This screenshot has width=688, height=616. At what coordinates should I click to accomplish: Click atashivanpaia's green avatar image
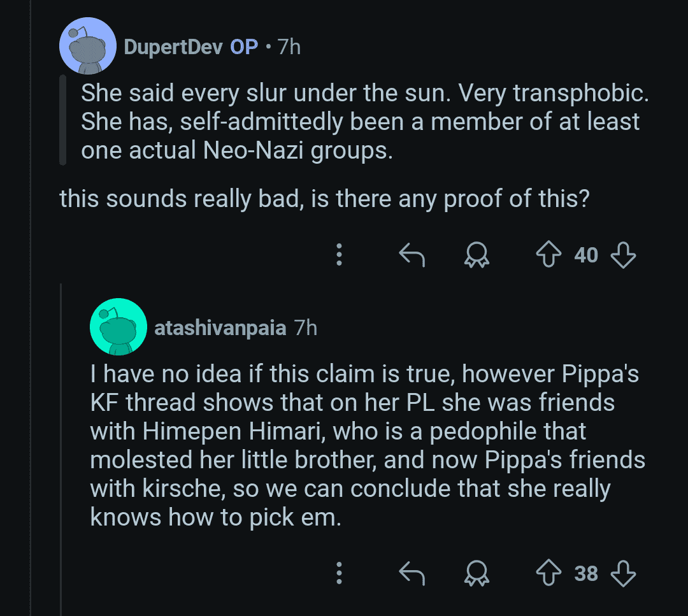[118, 326]
